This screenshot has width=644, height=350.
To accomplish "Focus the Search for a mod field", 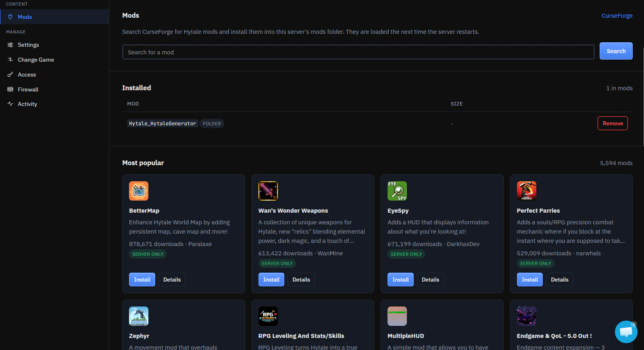I will pos(358,52).
